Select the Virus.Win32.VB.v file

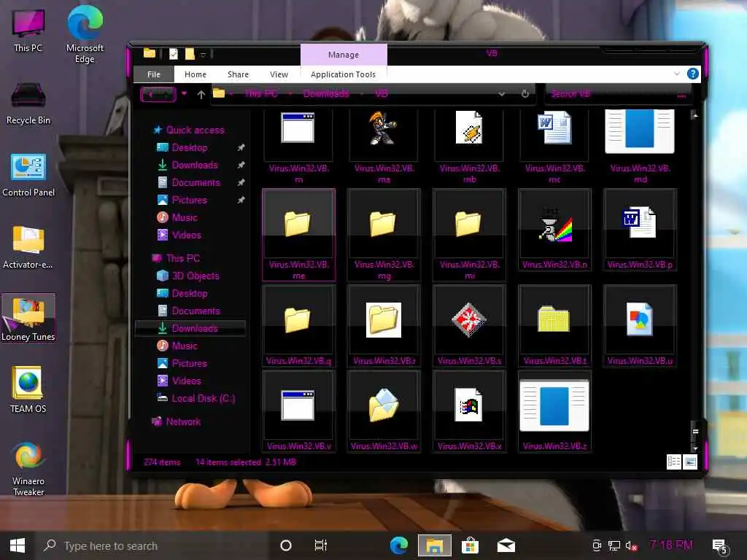pos(298,411)
